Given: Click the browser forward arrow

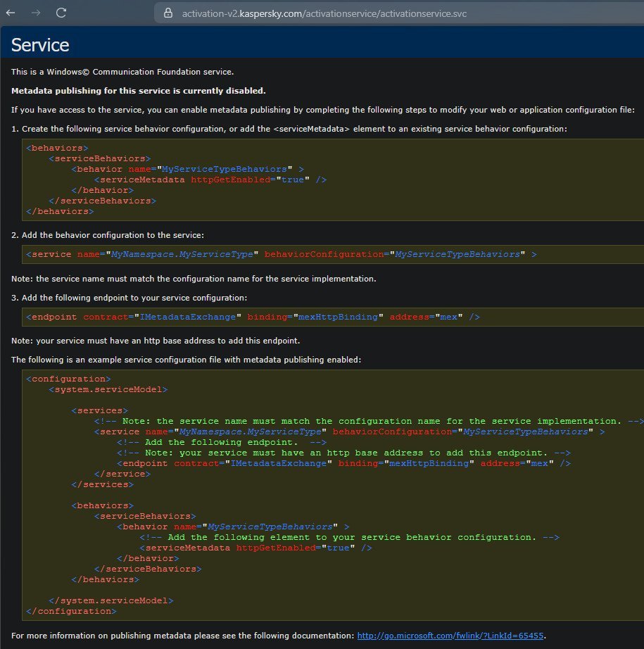Looking at the screenshot, I should click(36, 13).
